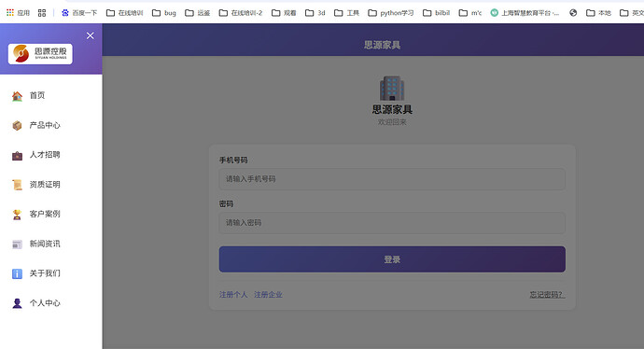Click the 忘记密码? link
This screenshot has width=644, height=349.
click(547, 295)
